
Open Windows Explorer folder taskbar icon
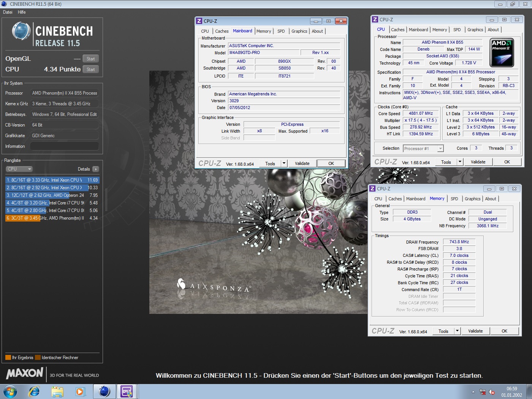[x=57, y=391]
